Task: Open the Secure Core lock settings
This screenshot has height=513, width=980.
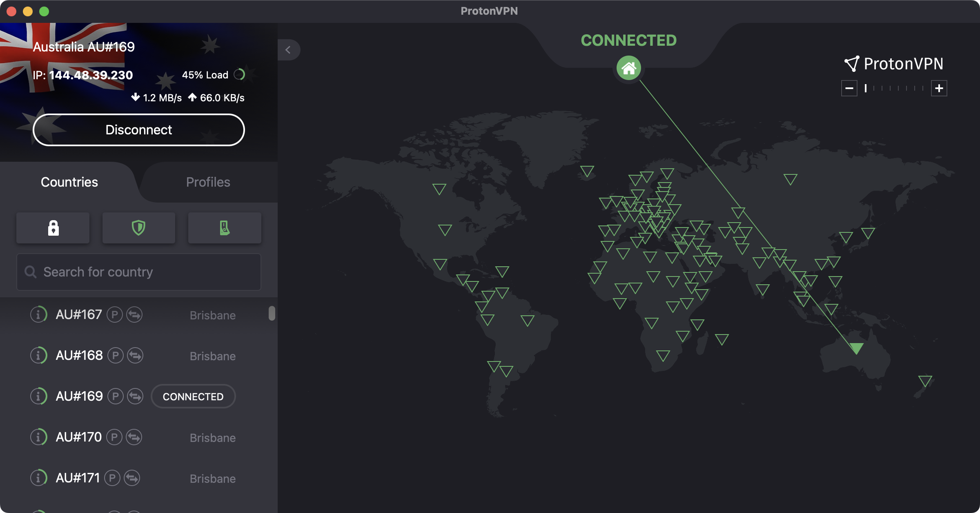Action: point(53,228)
